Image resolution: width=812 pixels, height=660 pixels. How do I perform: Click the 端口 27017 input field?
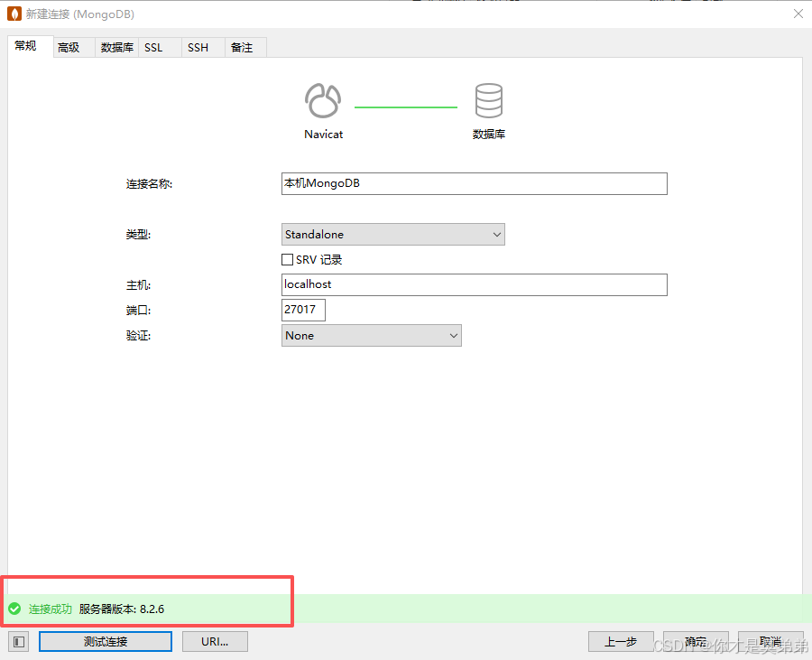(303, 310)
